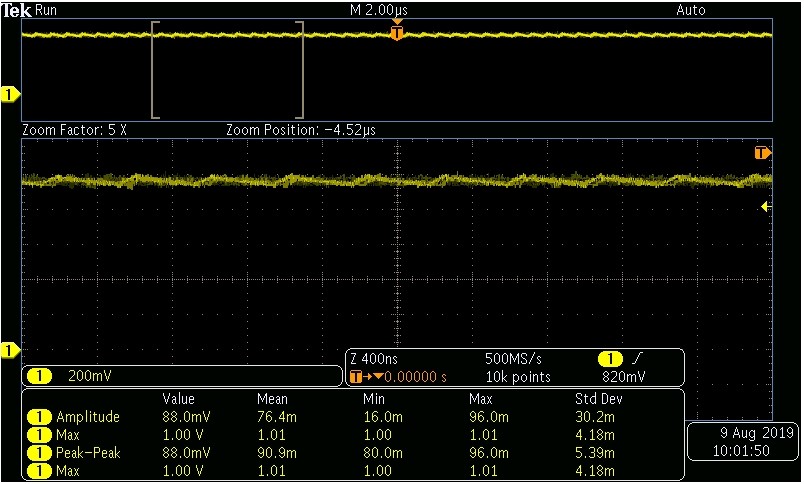Select Peak-Peak min value 80.0m
804x484 pixels.
coord(383,453)
